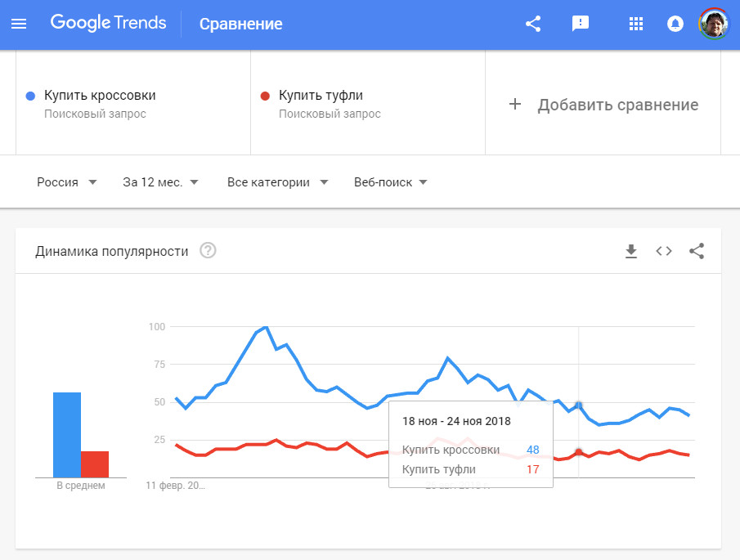Expand the Все категории dropdown

click(278, 182)
